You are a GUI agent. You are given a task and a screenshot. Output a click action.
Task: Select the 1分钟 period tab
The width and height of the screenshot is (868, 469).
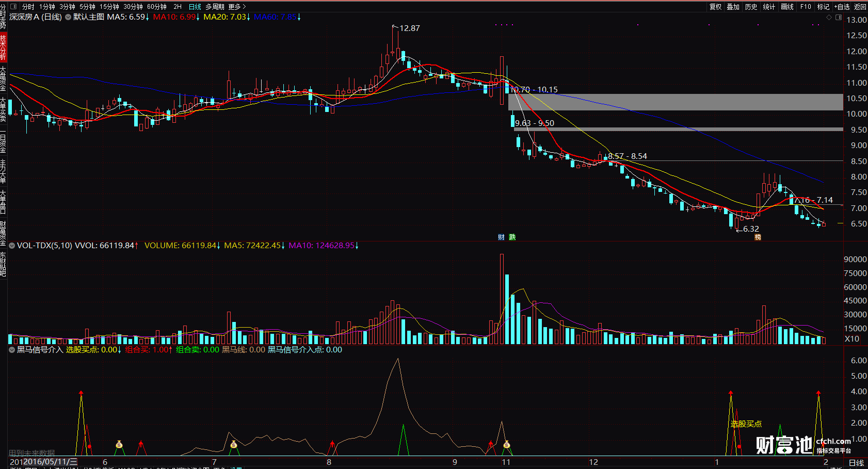[47, 7]
